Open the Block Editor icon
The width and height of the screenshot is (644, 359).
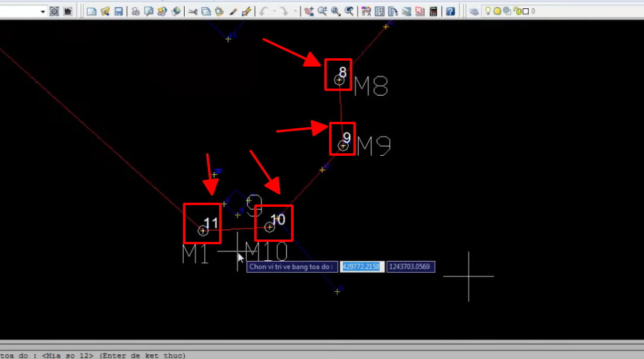pyautogui.click(x=247, y=11)
